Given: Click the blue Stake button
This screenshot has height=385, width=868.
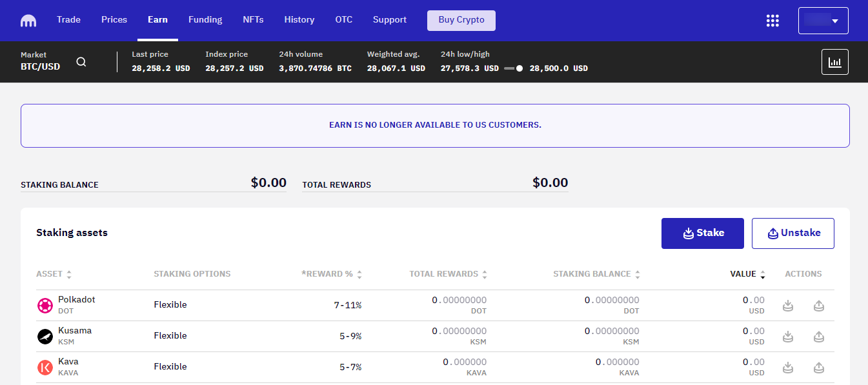Looking at the screenshot, I should [702, 233].
